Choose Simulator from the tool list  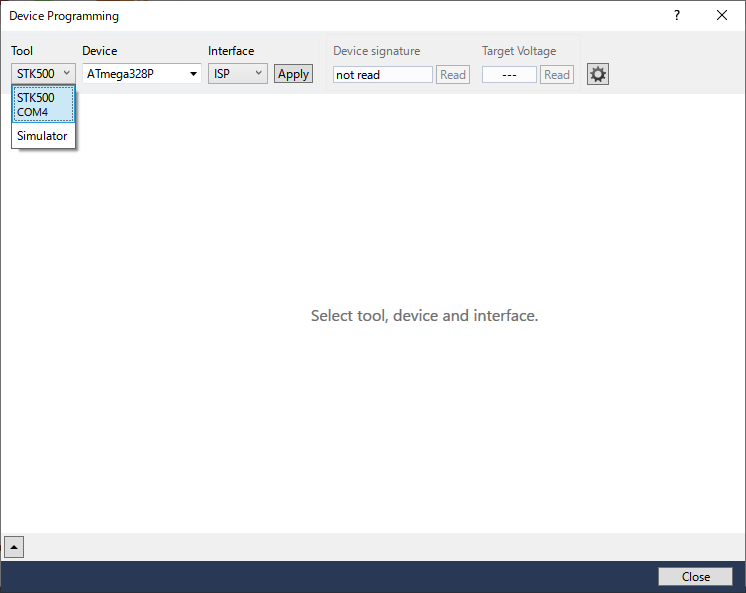click(x=42, y=136)
